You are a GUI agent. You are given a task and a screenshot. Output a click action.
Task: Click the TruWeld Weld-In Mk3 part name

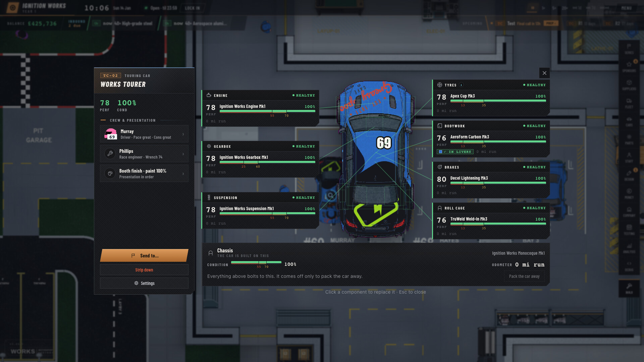point(469,219)
